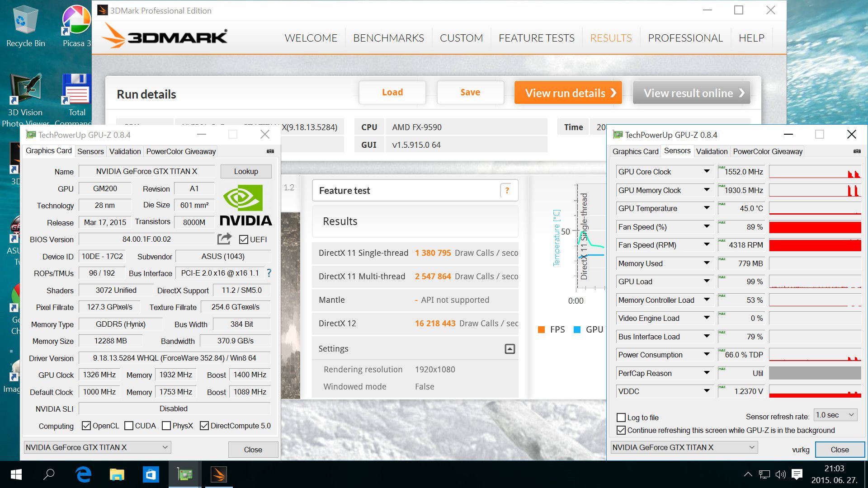Click Fan Speed (%) red graph bar
The height and width of the screenshot is (488, 868).
[x=815, y=227]
